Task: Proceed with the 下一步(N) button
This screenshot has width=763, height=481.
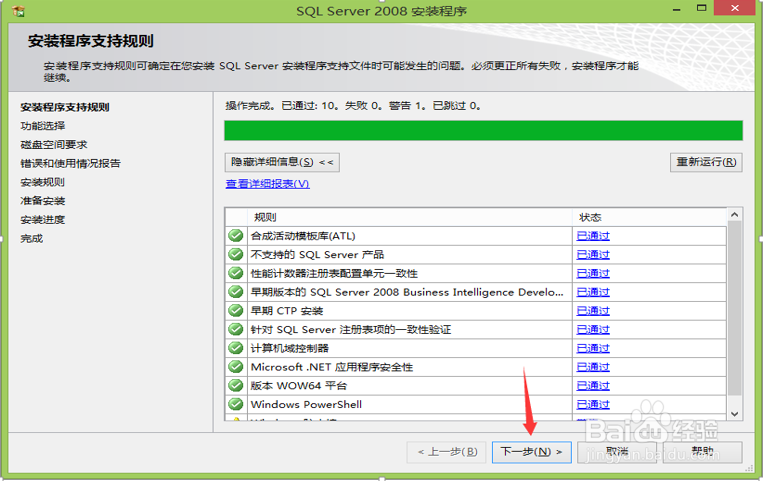Action: click(531, 452)
